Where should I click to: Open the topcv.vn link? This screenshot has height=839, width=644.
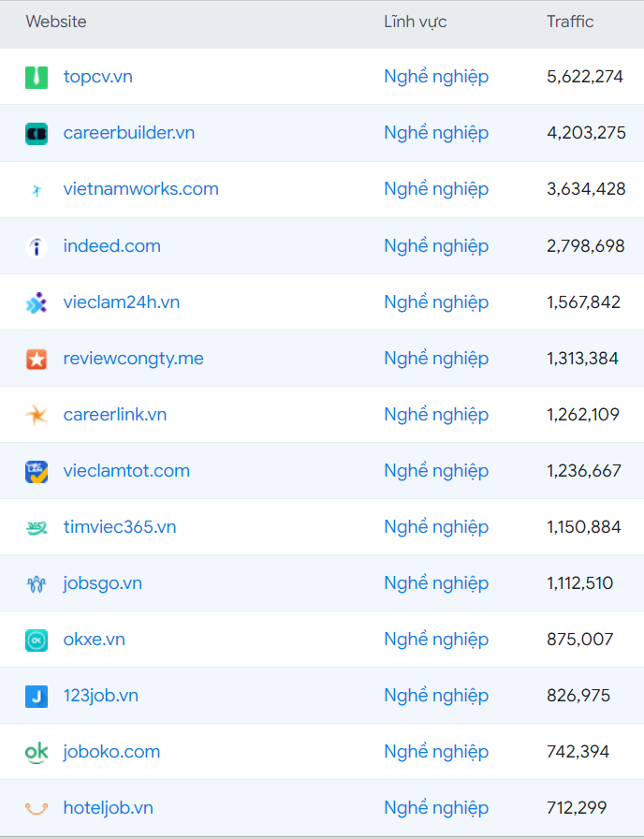coord(98,77)
